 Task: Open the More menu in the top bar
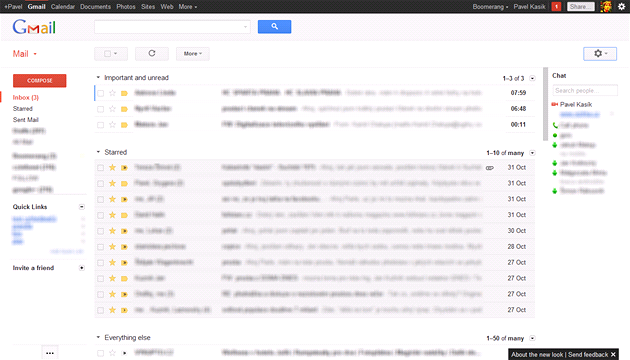pos(188,7)
